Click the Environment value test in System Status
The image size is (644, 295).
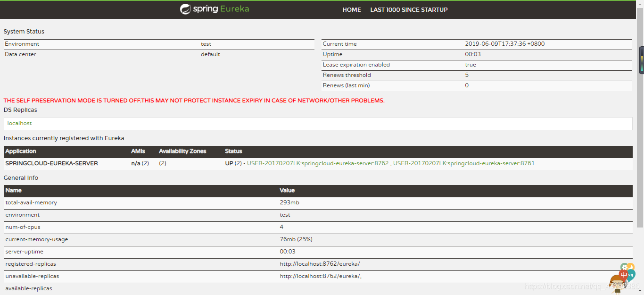(206, 44)
